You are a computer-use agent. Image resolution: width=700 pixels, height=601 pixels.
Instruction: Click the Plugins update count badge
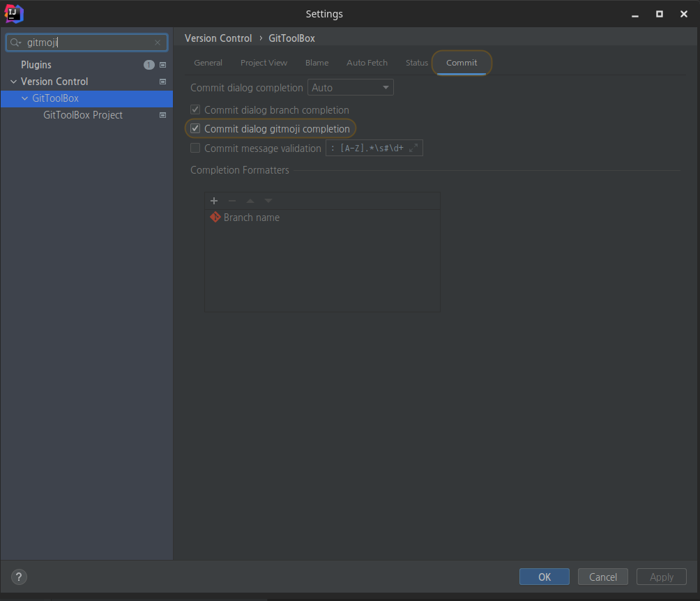(x=149, y=66)
